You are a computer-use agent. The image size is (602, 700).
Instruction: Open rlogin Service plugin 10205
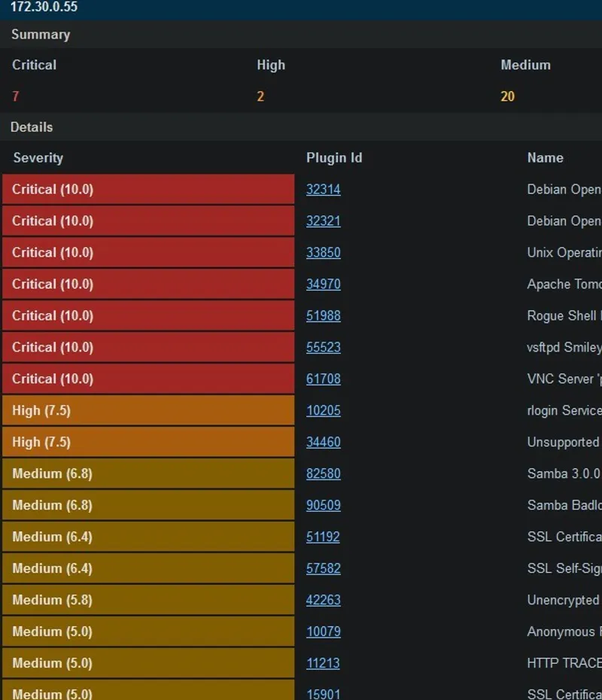(323, 411)
